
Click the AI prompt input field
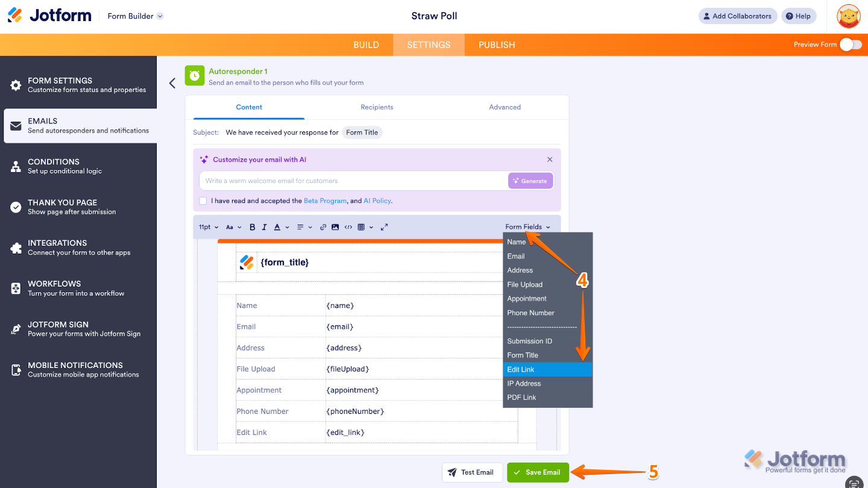point(350,181)
